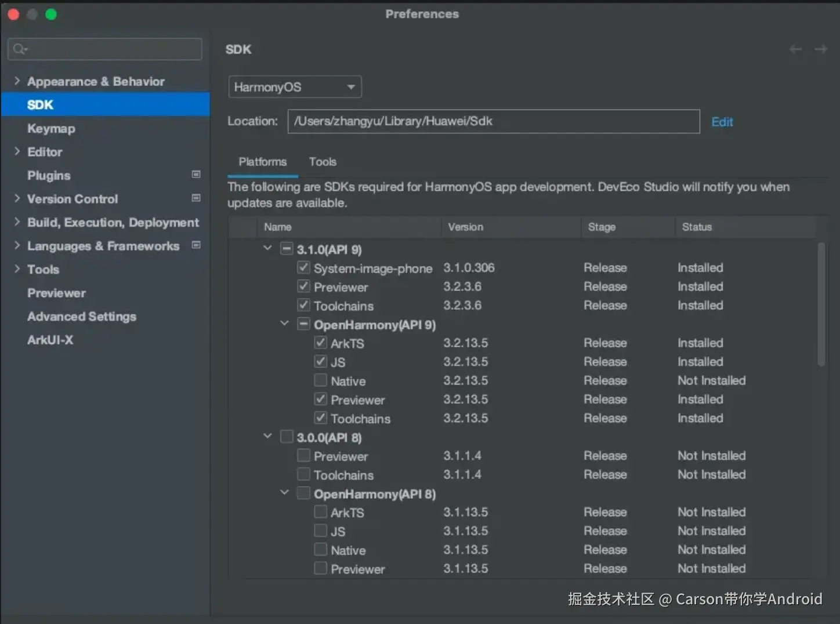Collapse the 3.0.0(API 8) tree node

(267, 436)
